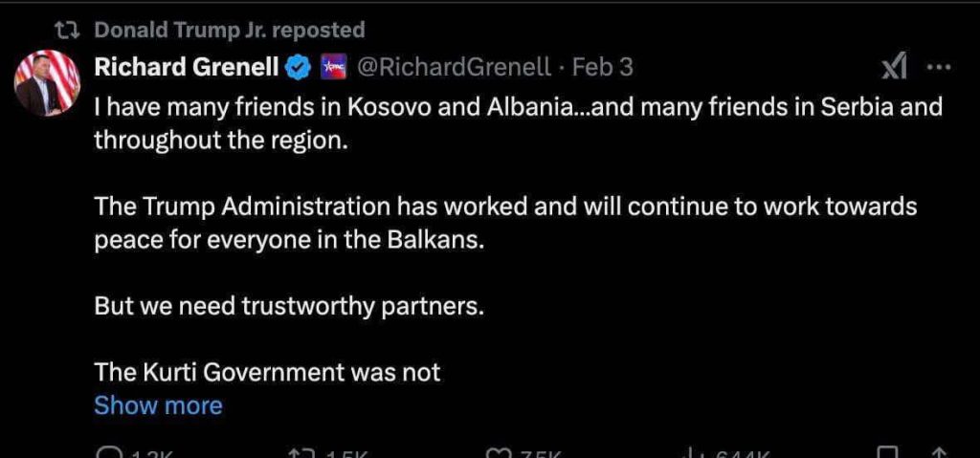
Task: Expand the post with Show more
Action: tap(158, 405)
